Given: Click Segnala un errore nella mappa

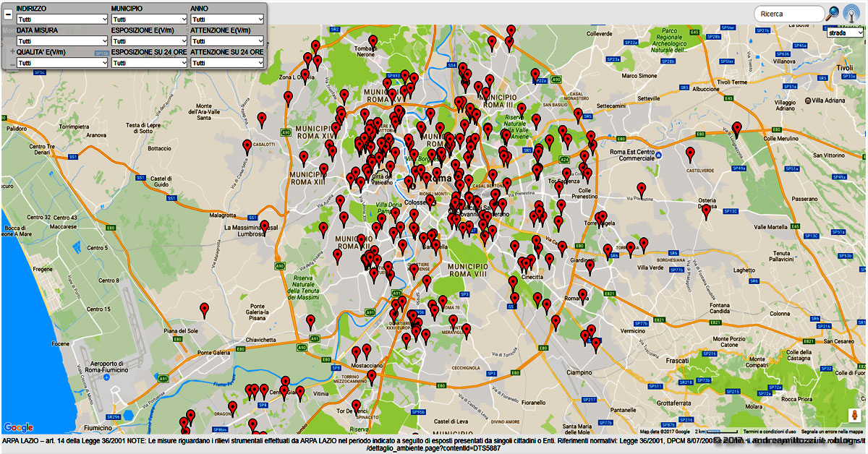Looking at the screenshot, I should [832, 432].
